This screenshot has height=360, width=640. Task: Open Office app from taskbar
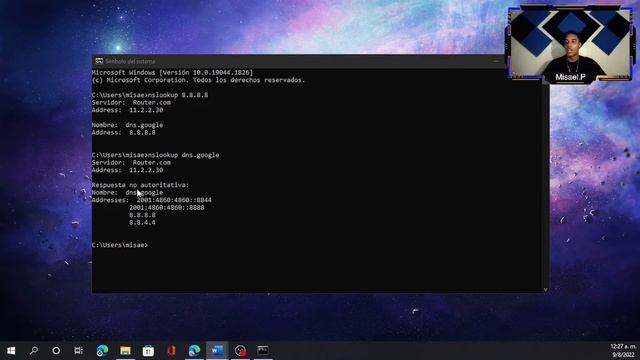pyautogui.click(x=171, y=350)
